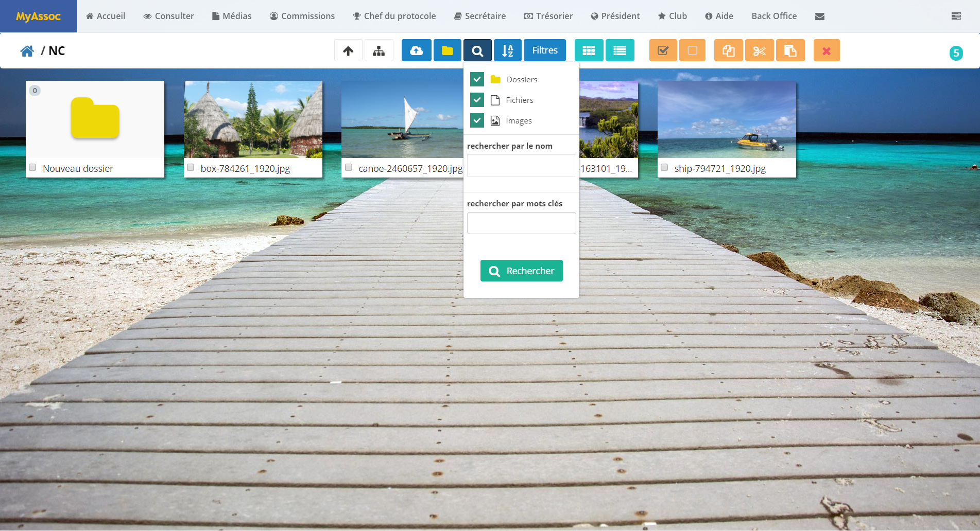This screenshot has width=980, height=531.
Task: Focus the 'rechercher par le nom' field
Action: pos(522,166)
